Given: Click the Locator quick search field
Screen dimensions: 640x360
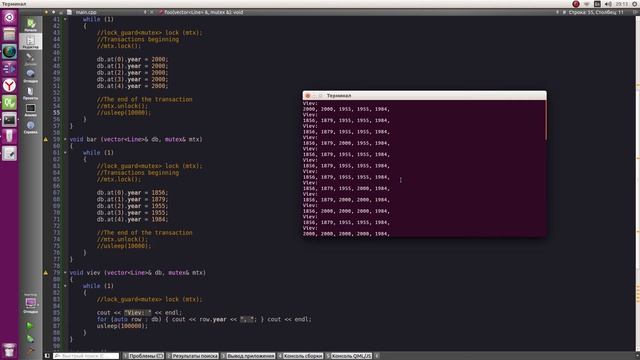Looking at the screenshot, I should pyautogui.click(x=86, y=356).
